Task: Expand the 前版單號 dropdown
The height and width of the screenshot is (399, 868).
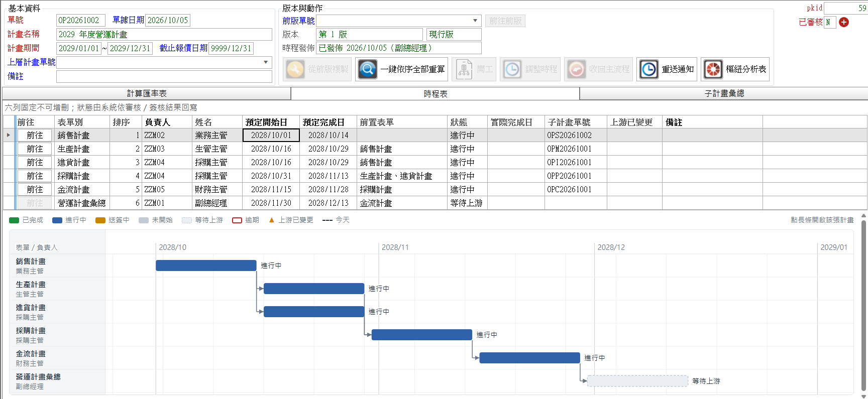Action: 475,21
